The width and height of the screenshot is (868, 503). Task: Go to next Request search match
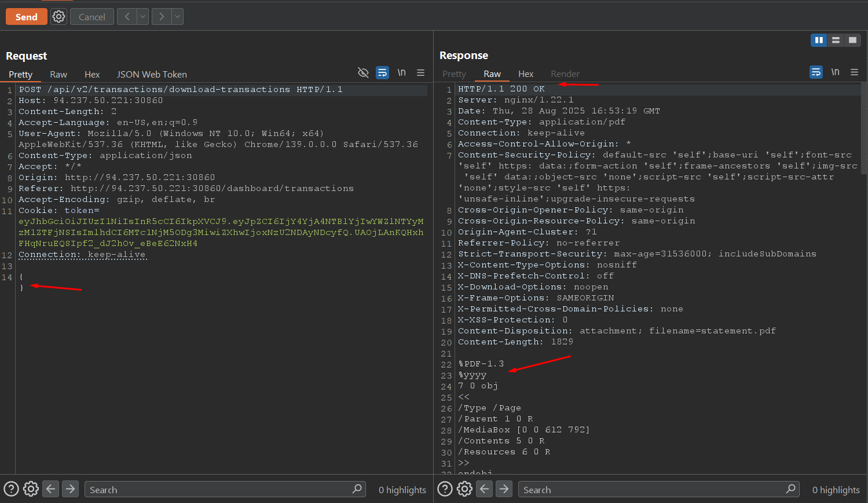(x=70, y=489)
